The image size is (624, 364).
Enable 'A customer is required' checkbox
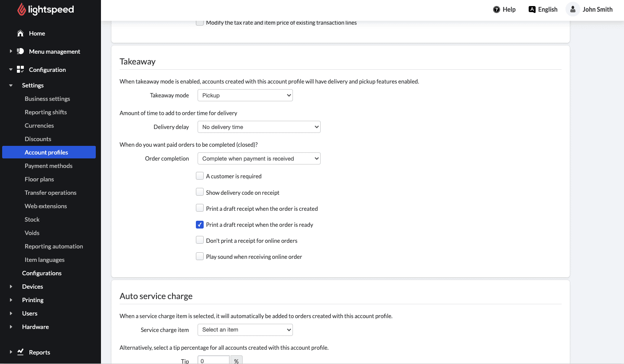coord(200,176)
